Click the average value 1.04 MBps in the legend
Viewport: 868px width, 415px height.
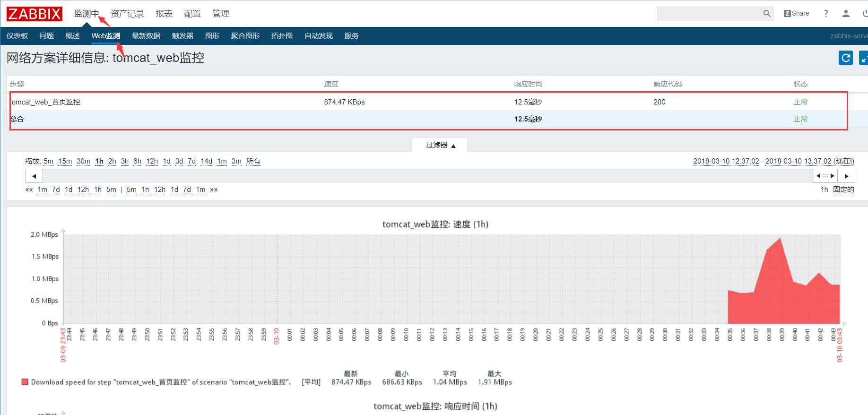tap(450, 382)
